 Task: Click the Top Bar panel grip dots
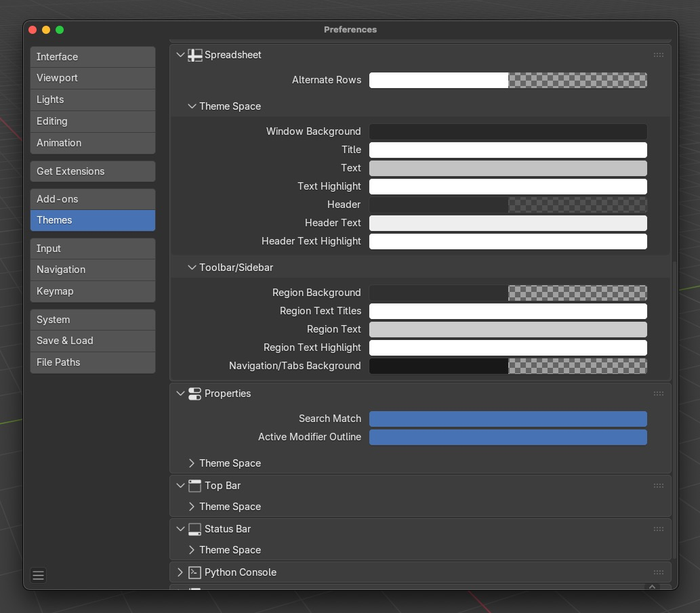click(x=659, y=486)
